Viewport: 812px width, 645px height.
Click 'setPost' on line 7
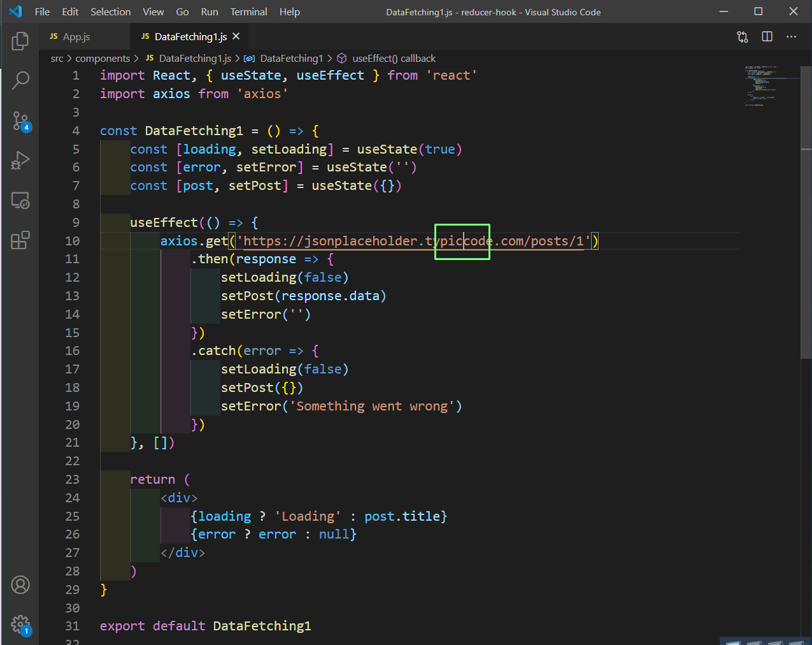point(255,185)
